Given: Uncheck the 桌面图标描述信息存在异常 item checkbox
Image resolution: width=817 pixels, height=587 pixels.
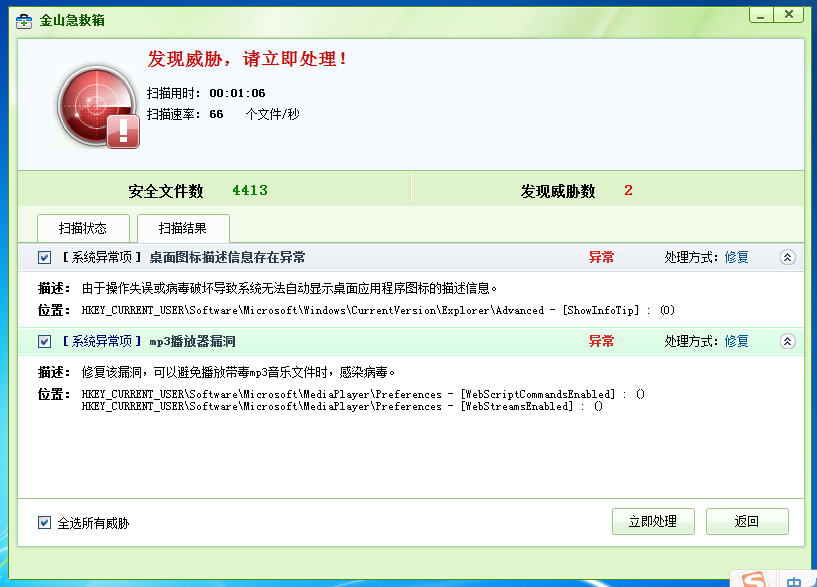Looking at the screenshot, I should (44, 257).
